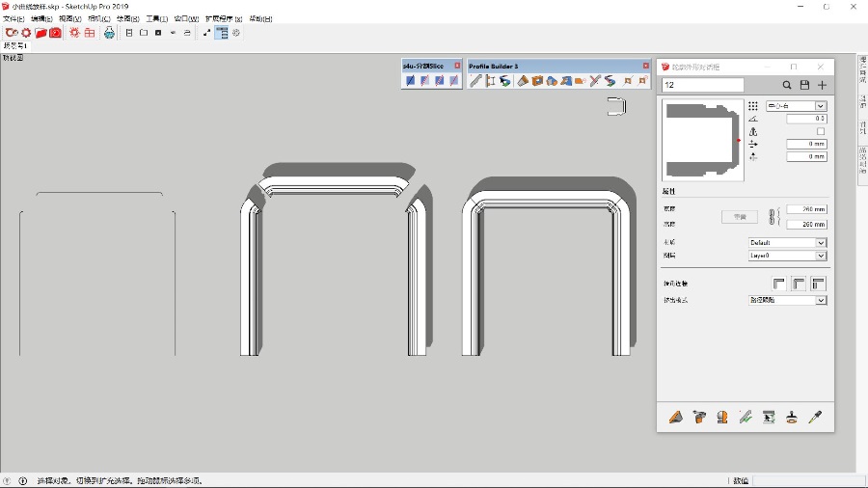
Task: Click the third slice tool in s4u Slice toolbar
Action: coord(439,81)
